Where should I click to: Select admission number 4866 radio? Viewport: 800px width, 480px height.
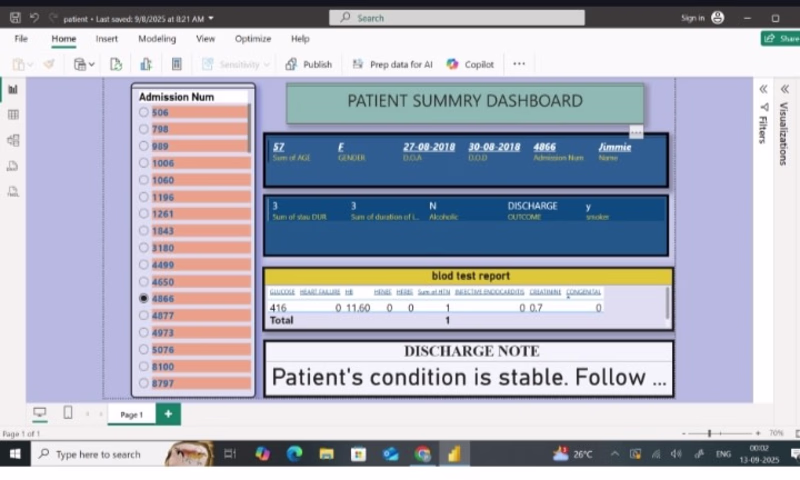click(x=144, y=298)
